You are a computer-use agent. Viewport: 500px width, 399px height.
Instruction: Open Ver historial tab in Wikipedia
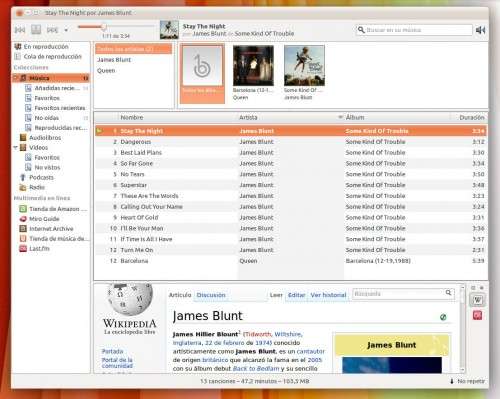coord(328,295)
